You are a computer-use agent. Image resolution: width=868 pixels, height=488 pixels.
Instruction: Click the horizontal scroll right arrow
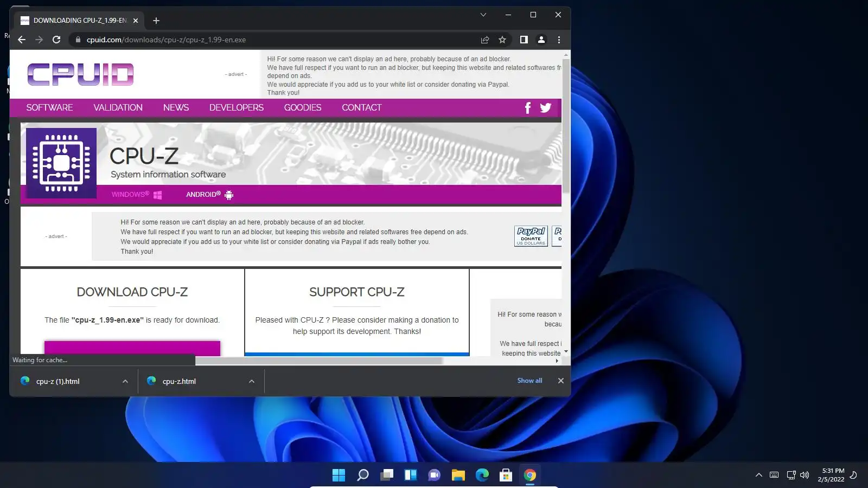557,361
